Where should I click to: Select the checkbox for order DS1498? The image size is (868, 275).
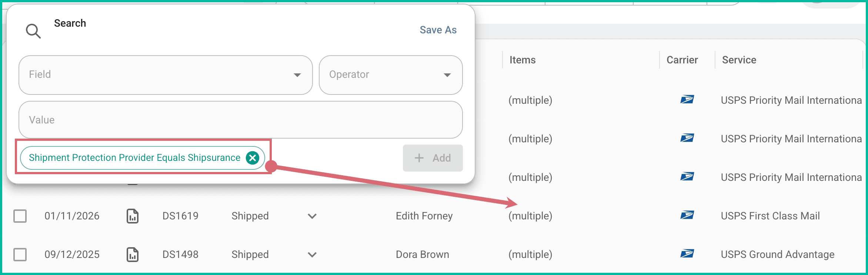(x=20, y=255)
